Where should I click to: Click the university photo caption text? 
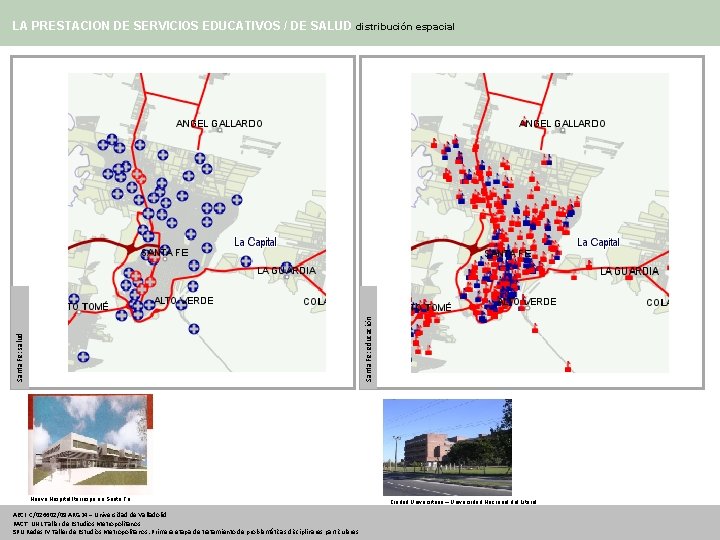[463, 502]
